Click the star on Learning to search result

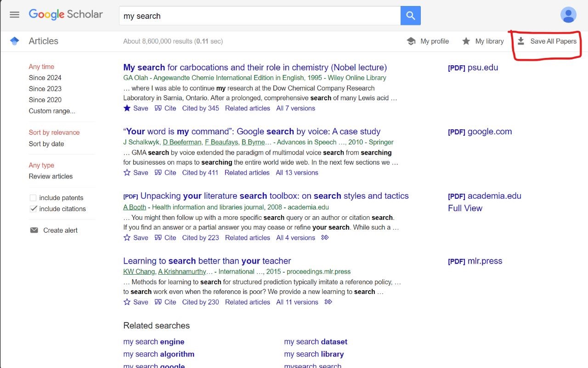click(127, 302)
